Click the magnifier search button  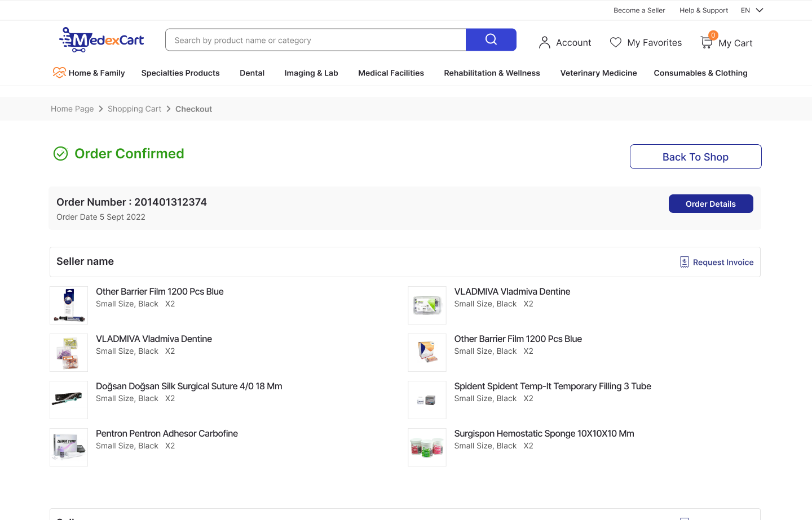pos(491,39)
